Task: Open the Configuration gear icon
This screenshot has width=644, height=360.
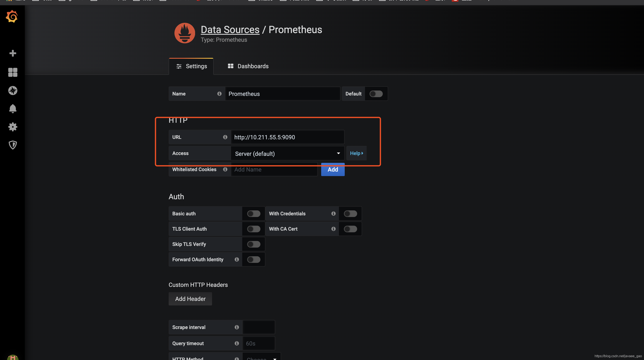Action: click(x=12, y=127)
